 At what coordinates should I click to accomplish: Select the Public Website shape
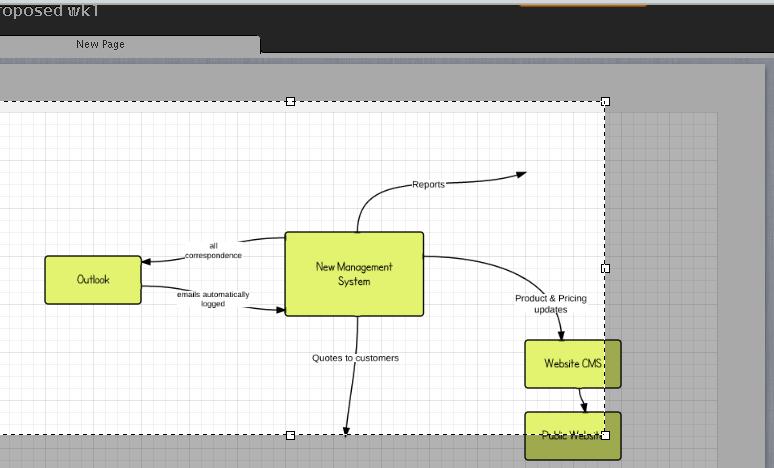coord(572,436)
